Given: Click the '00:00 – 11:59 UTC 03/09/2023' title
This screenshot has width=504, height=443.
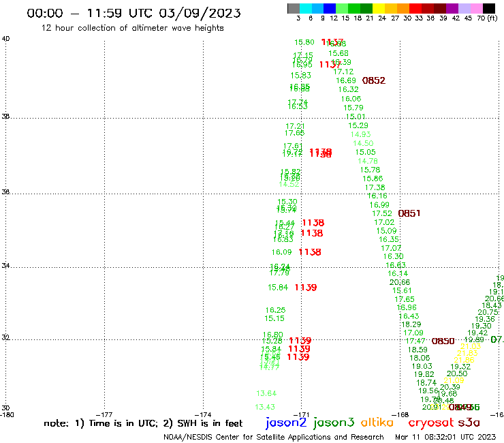Looking at the screenshot, I should click(x=133, y=13).
